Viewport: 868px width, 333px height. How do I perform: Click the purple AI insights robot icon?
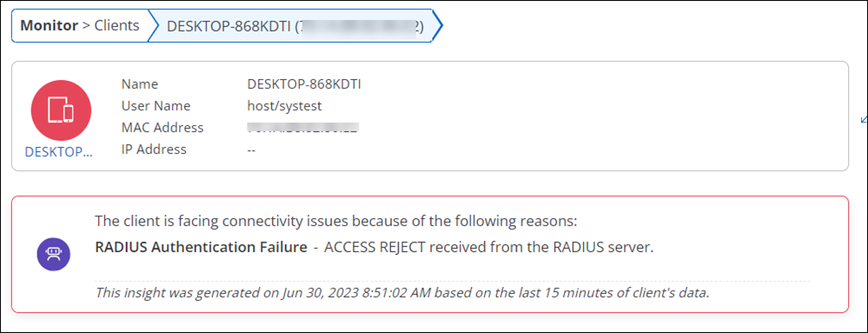point(53,255)
